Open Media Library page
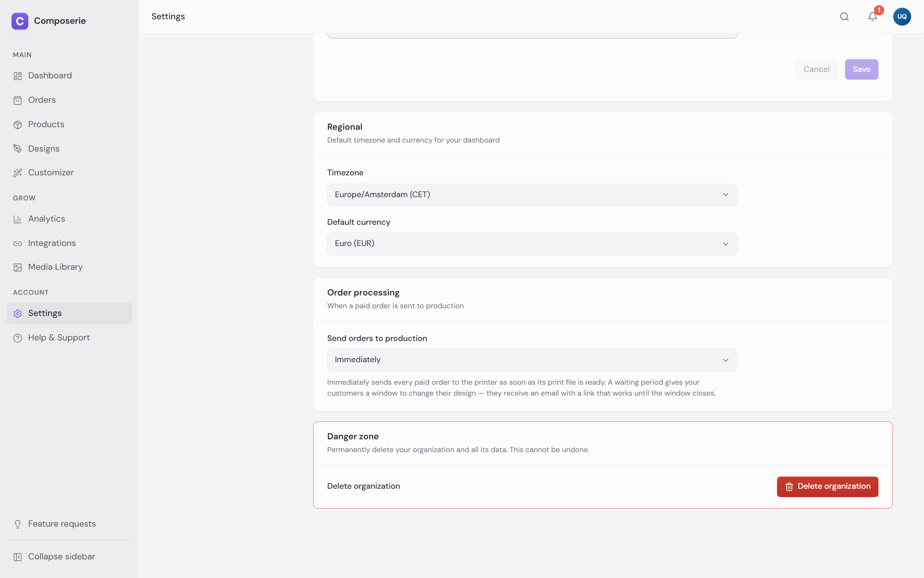 tap(69, 267)
